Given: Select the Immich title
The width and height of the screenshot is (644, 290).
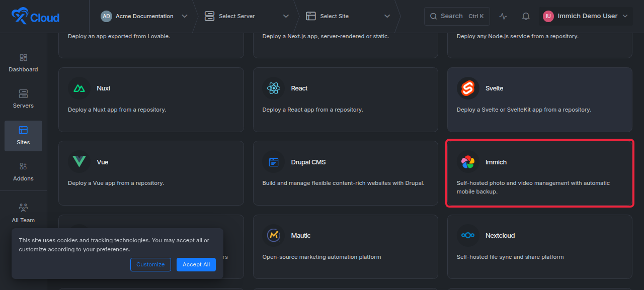Looking at the screenshot, I should click(496, 162).
